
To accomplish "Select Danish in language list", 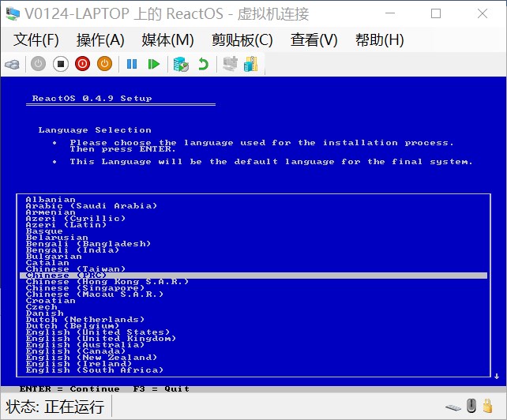I will tap(45, 313).
